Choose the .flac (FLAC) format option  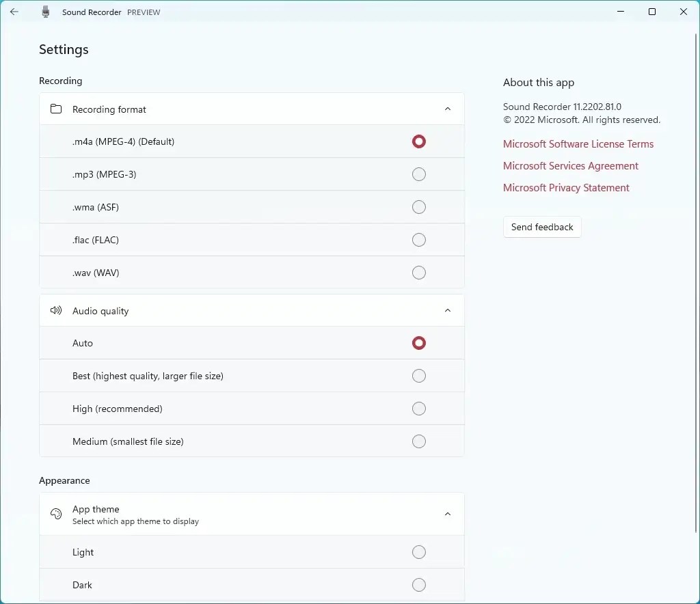[419, 240]
